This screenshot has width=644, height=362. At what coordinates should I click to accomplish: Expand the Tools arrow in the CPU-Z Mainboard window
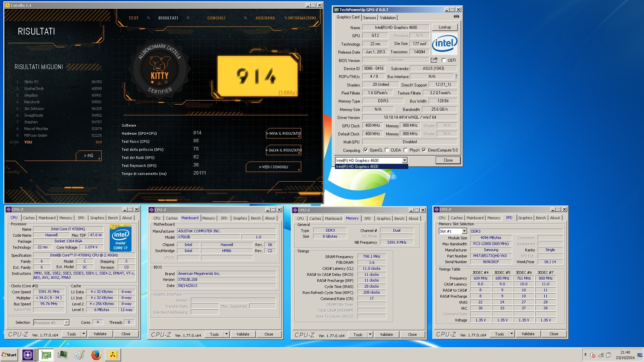point(227,334)
